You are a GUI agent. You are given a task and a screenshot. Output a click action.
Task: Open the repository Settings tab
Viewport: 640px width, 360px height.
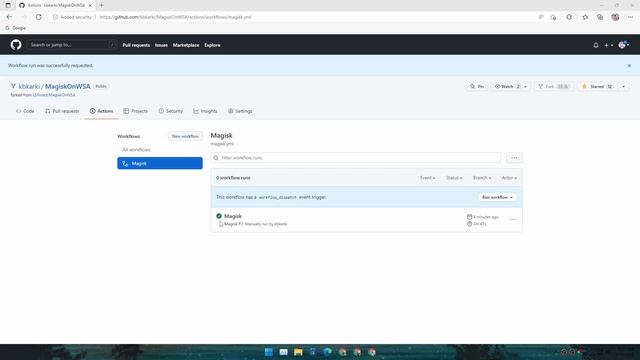click(x=240, y=111)
